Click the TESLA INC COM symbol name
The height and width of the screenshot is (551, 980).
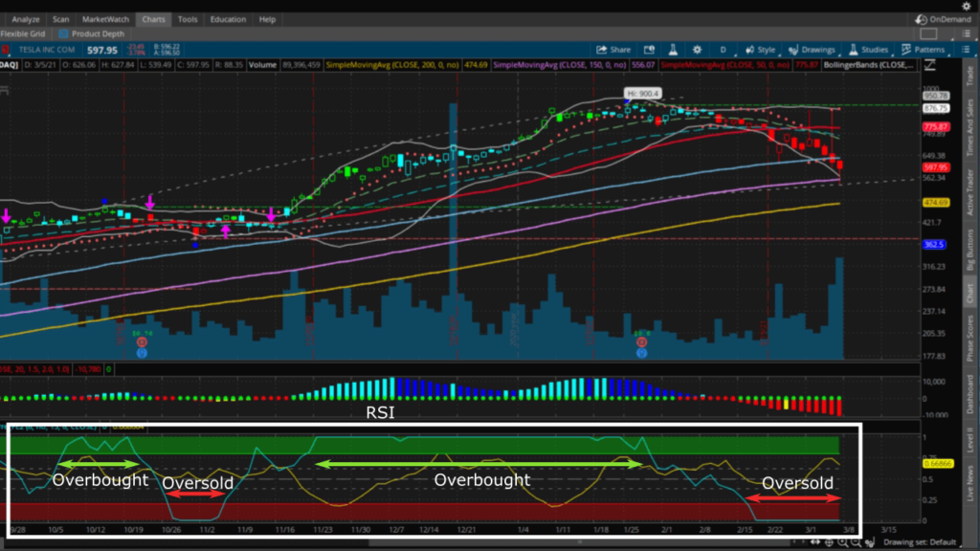(46, 50)
